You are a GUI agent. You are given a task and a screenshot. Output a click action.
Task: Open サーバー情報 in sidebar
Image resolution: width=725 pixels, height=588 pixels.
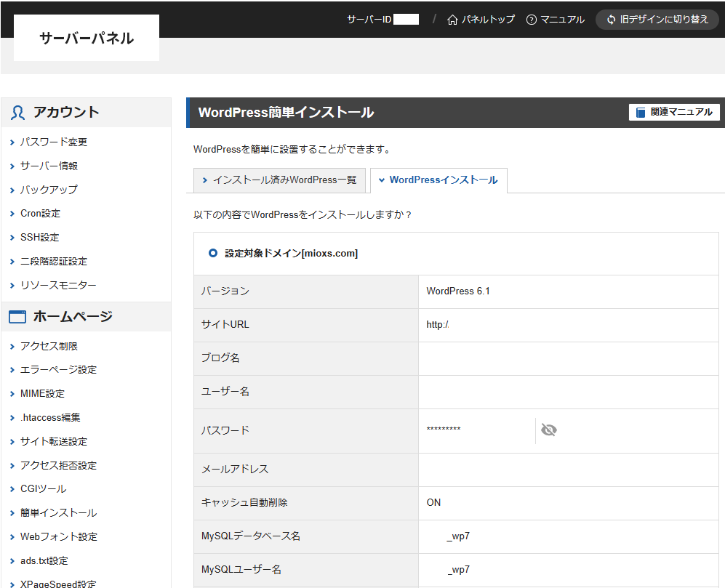pyautogui.click(x=49, y=166)
